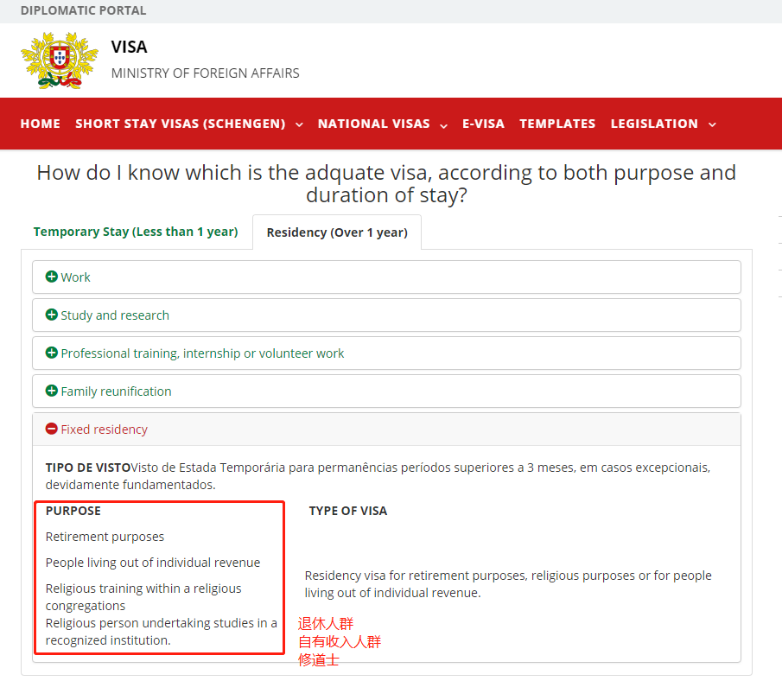Click the Portuguese coat of arms logo
This screenshot has width=782, height=700.
coord(60,60)
